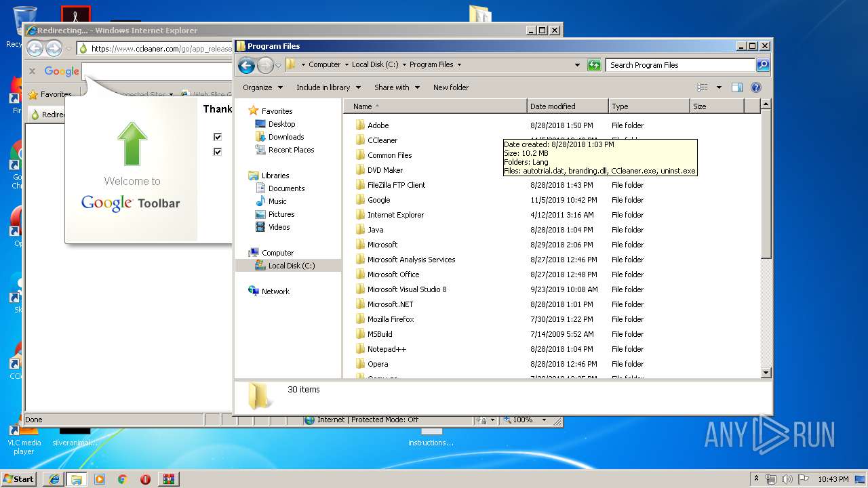Select Local Disk (C:) in navigation tree
This screenshot has height=488, width=868.
click(x=291, y=266)
